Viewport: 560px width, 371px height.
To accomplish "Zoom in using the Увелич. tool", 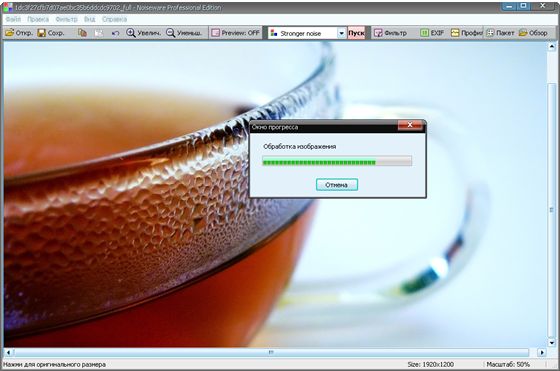I will click(144, 33).
